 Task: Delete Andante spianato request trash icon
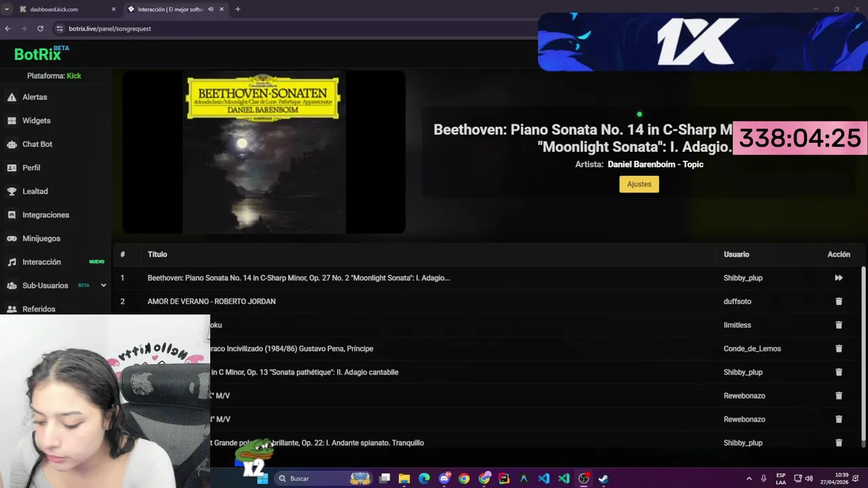839,443
